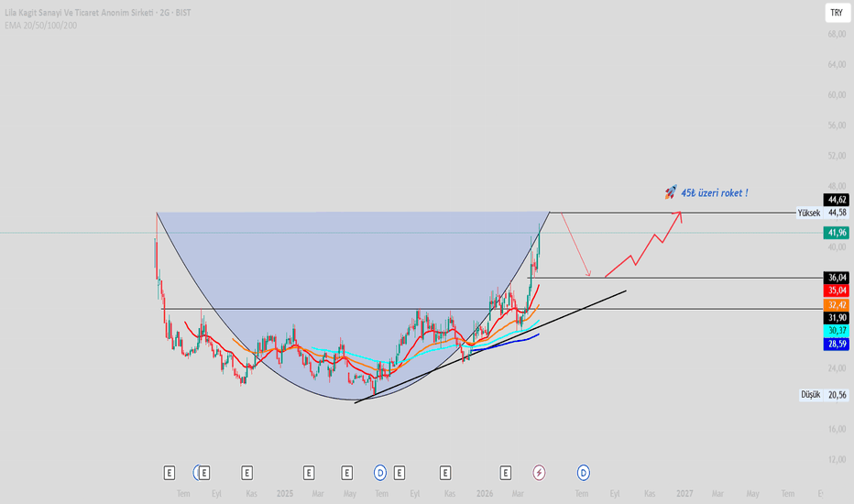Click the 'EMA 20/50/100/200' indicator legend
854x504 pixels.
pyautogui.click(x=41, y=26)
